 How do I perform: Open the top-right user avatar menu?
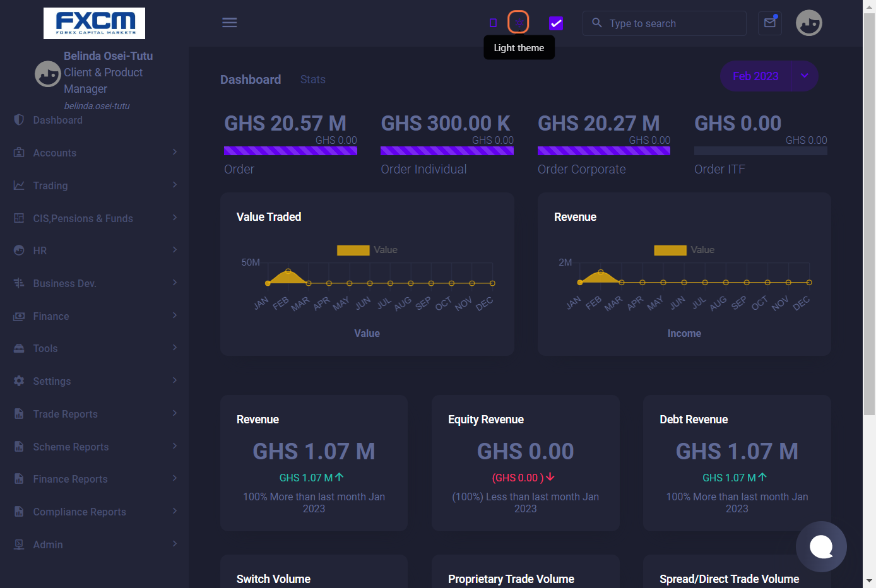coord(809,23)
